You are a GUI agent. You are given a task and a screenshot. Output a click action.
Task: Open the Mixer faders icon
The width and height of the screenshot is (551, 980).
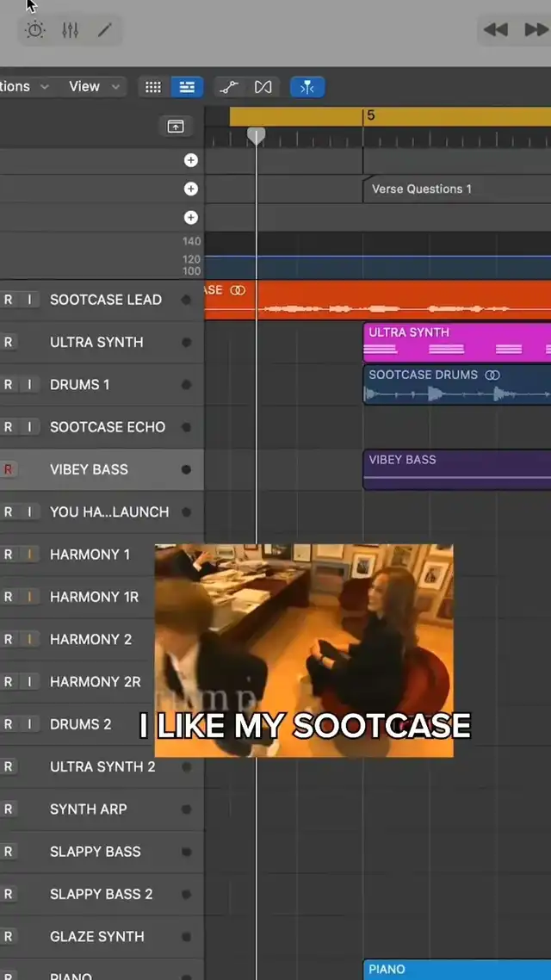71,30
